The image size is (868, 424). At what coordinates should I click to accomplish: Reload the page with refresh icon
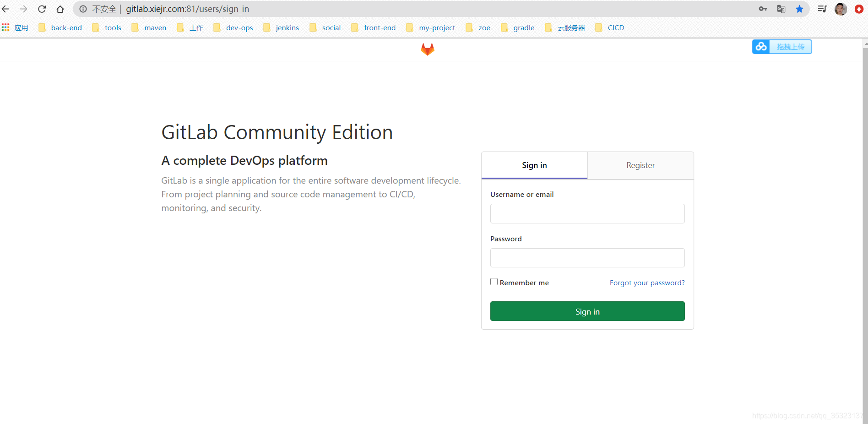42,9
